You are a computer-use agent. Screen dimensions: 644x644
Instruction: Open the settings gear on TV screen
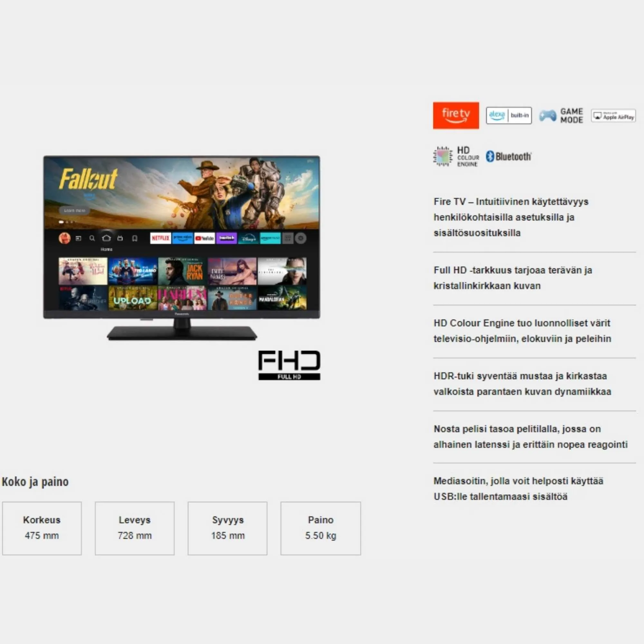(x=301, y=238)
